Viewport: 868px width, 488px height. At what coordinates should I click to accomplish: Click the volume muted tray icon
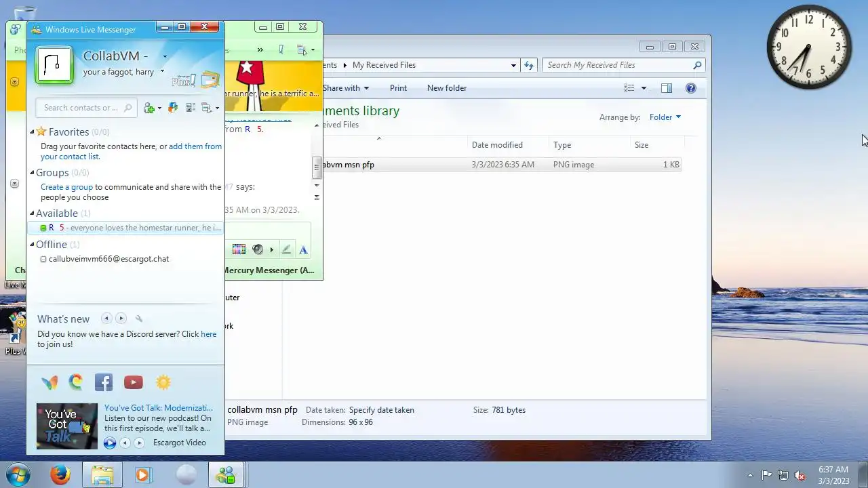800,475
